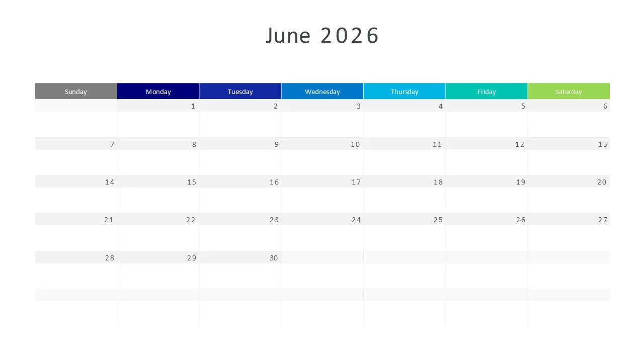
Task: Click the date number 21
Action: pos(109,219)
